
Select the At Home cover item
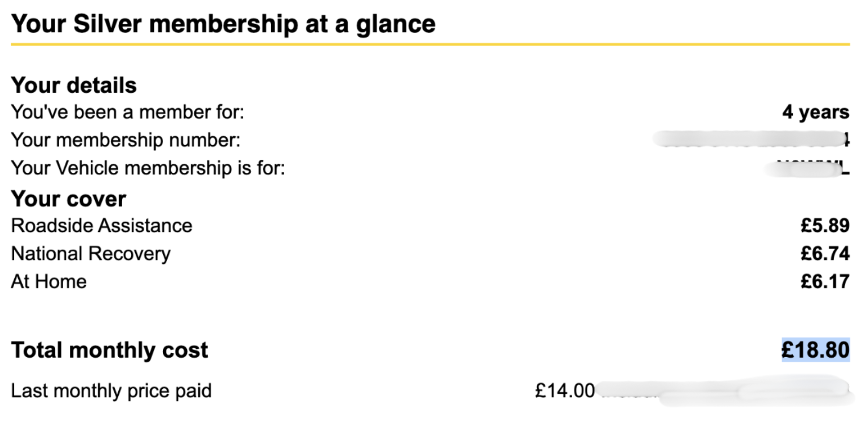point(49,281)
